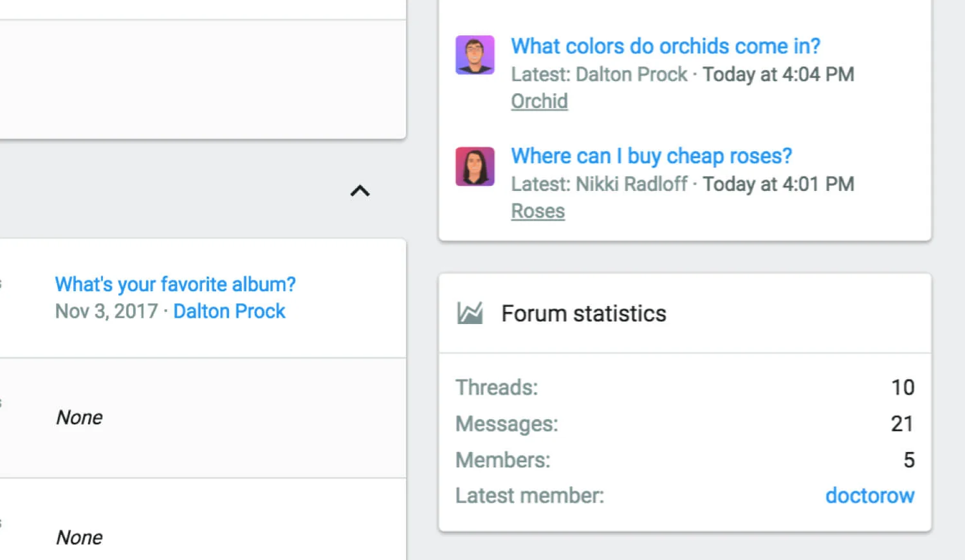Select the 'Forum statistics' heading
Screen dimensions: 965x560
(584, 314)
